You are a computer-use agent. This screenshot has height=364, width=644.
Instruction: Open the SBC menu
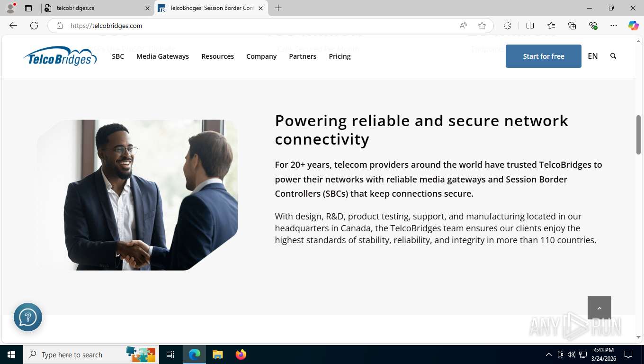tap(118, 56)
